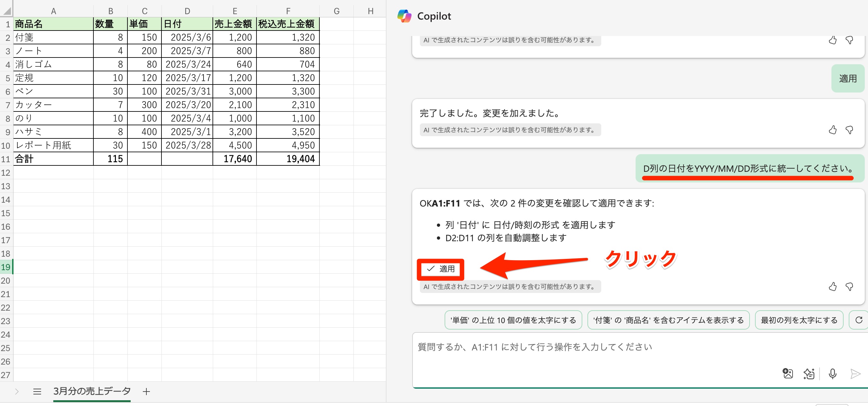
Task: Select column D header
Action: tap(187, 11)
